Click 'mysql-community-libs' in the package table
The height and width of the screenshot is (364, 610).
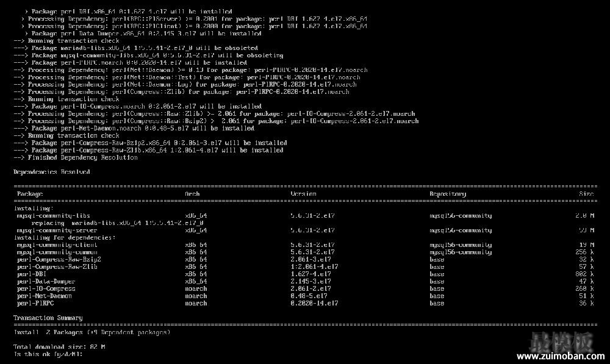(53, 215)
